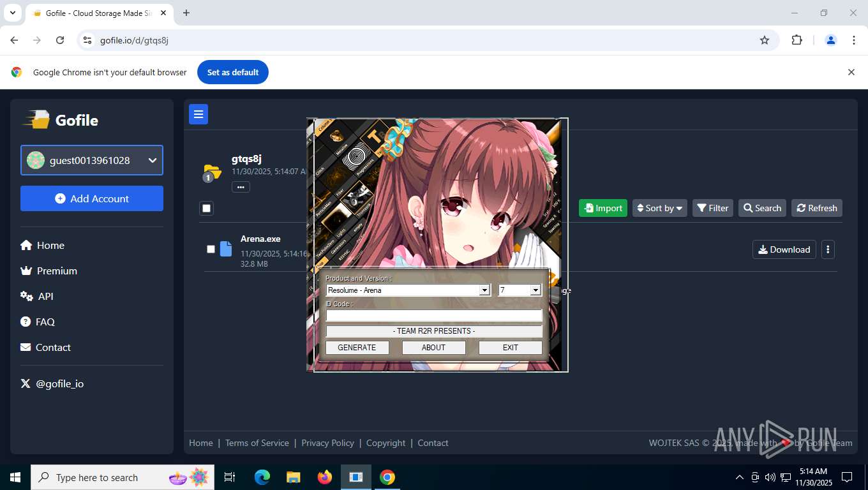The height and width of the screenshot is (490, 868).
Task: Click the Arena.exe file icon
Action: click(226, 249)
